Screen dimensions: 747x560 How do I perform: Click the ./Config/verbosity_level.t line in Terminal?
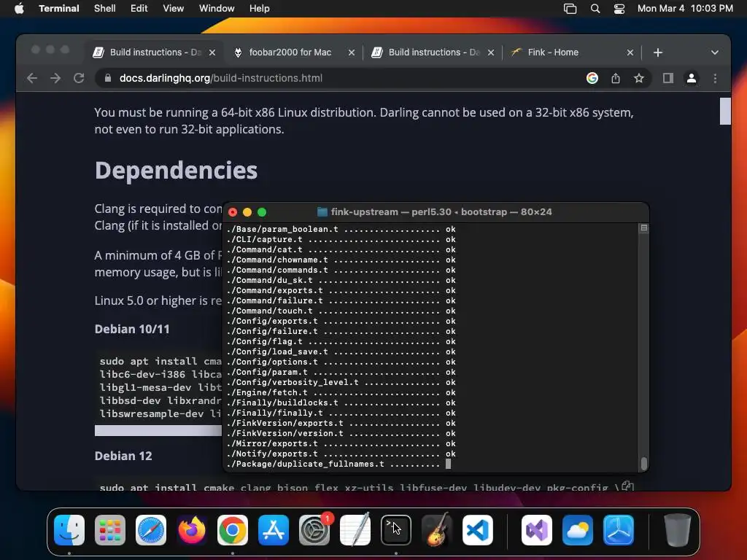tap(341, 382)
